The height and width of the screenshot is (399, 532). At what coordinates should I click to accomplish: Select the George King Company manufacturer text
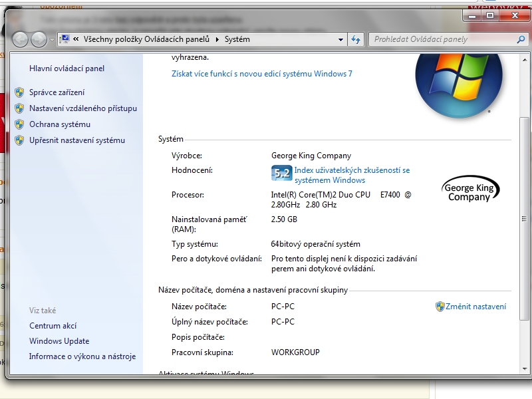point(311,156)
